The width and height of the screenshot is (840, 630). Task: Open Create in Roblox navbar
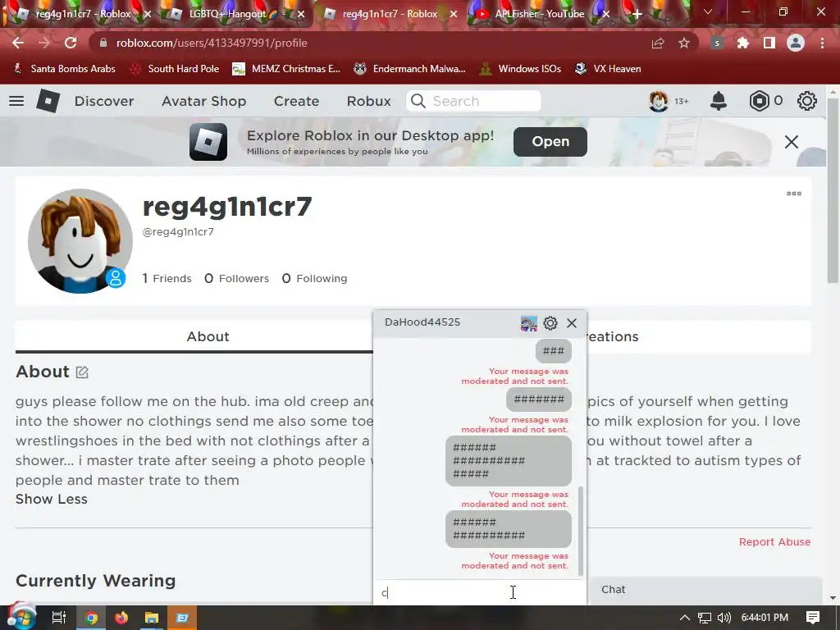[296, 101]
